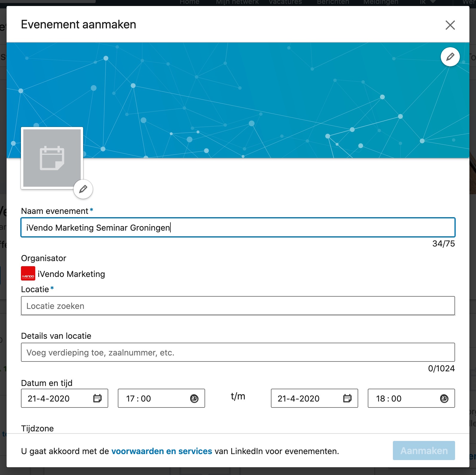Open the start date calendar picker
This screenshot has height=475, width=476.
click(97, 398)
